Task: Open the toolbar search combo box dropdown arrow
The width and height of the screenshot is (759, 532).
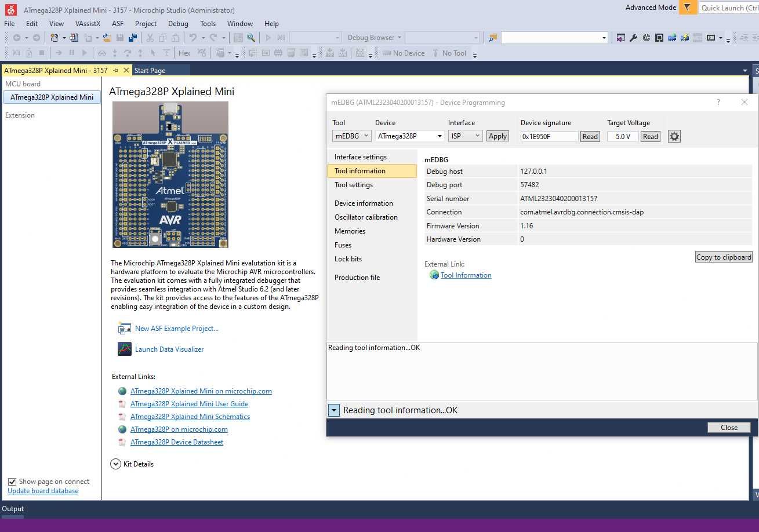Action: [x=604, y=38]
